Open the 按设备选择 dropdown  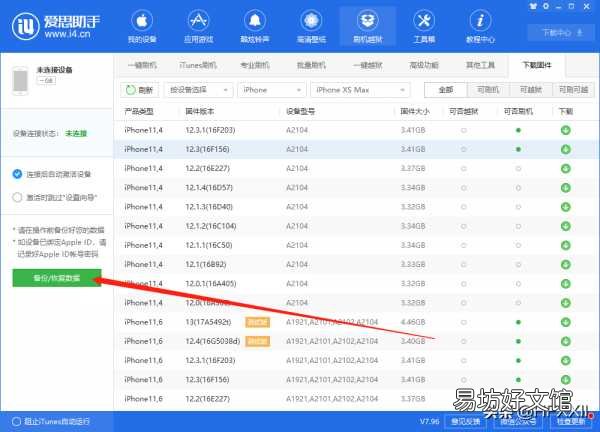point(199,90)
